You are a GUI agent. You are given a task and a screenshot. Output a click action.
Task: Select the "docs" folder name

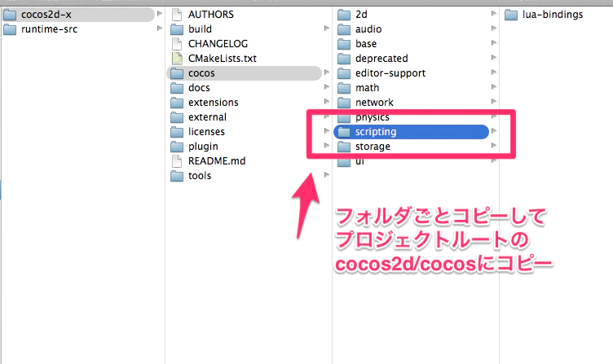199,88
